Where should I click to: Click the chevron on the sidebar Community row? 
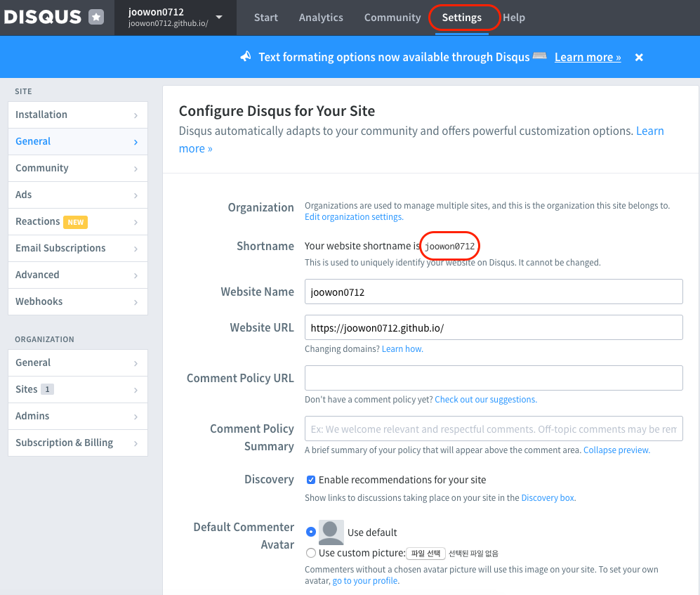coord(136,169)
